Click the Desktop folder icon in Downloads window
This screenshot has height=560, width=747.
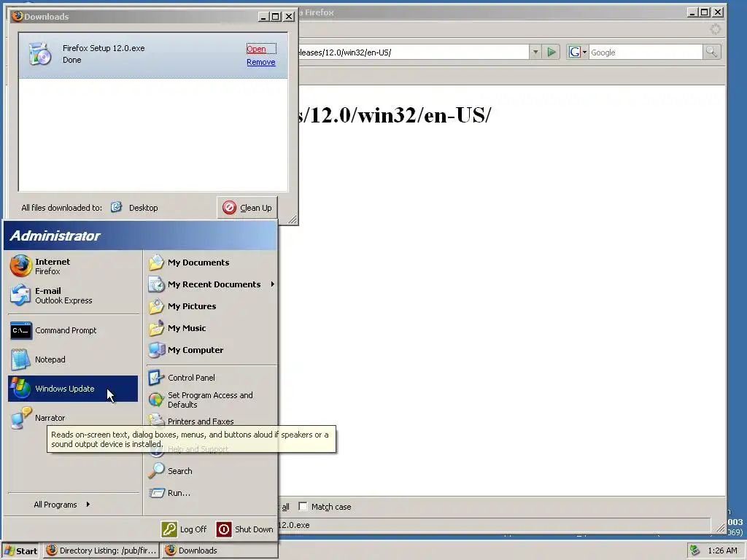[x=116, y=207]
